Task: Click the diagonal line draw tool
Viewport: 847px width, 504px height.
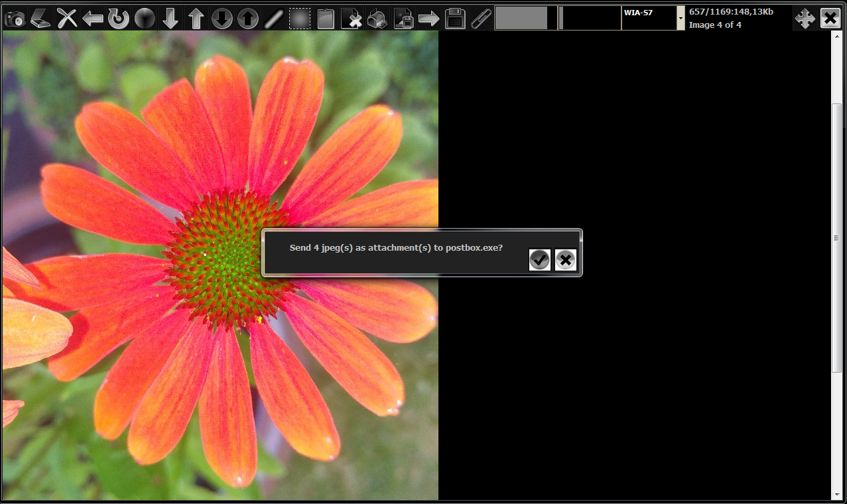Action: tap(273, 18)
